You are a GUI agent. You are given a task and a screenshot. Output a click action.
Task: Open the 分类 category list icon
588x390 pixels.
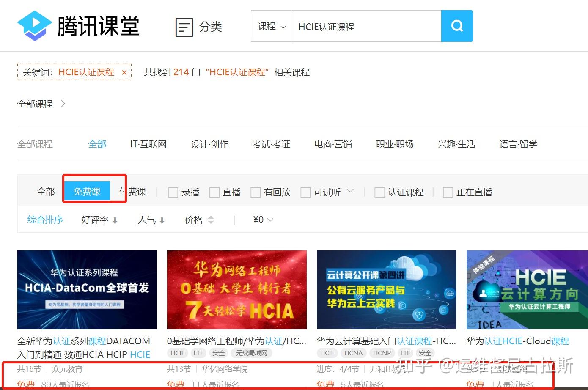click(x=184, y=27)
